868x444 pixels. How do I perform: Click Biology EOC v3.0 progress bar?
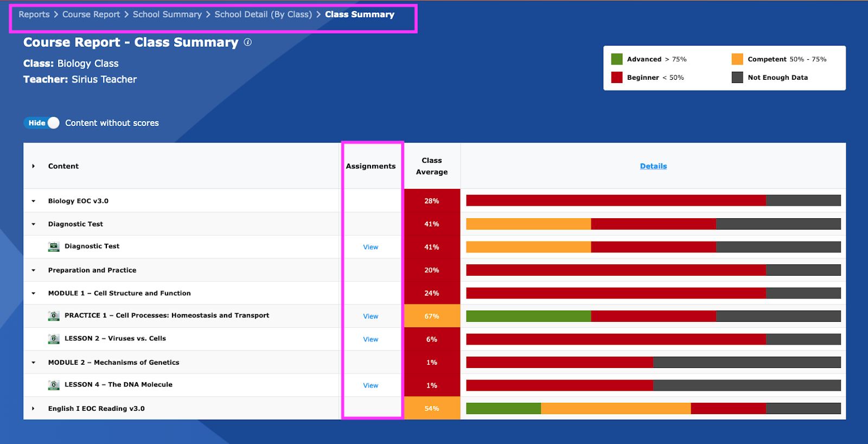pyautogui.click(x=653, y=201)
